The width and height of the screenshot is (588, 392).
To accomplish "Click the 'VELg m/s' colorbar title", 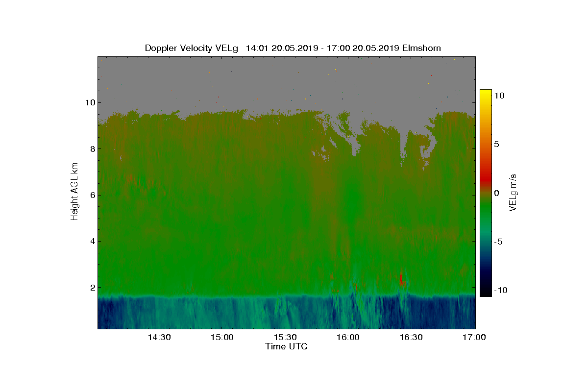I will pos(514,192).
